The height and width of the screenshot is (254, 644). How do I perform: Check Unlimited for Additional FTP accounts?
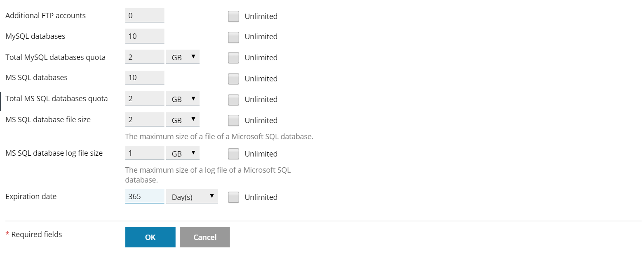click(x=233, y=16)
